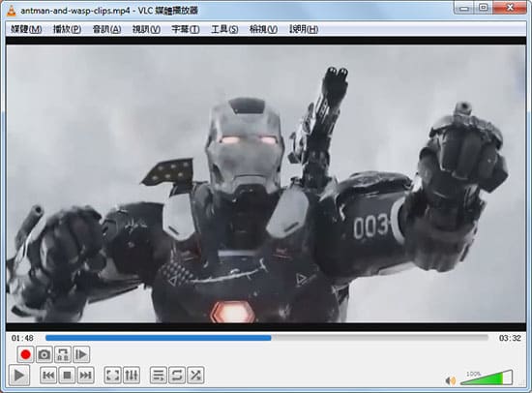This screenshot has width=532, height=393.
Task: Take a snapshot with the camera icon
Action: (44, 354)
